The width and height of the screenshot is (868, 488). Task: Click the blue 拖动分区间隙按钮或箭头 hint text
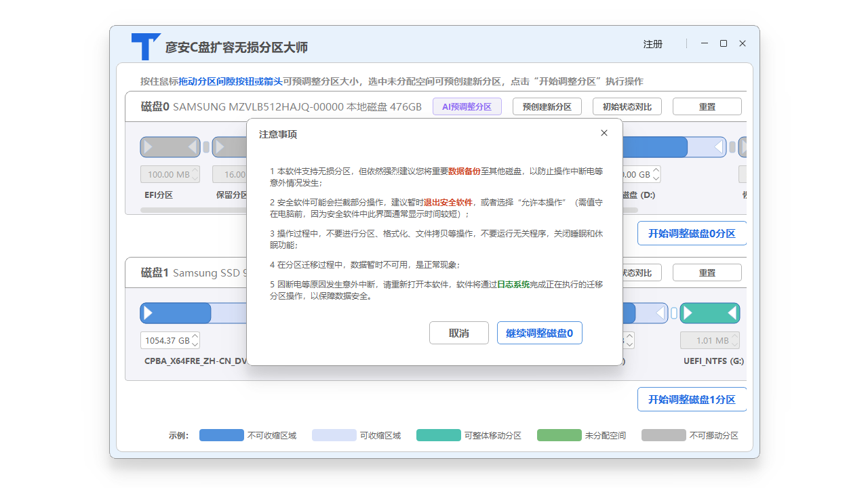(231, 81)
